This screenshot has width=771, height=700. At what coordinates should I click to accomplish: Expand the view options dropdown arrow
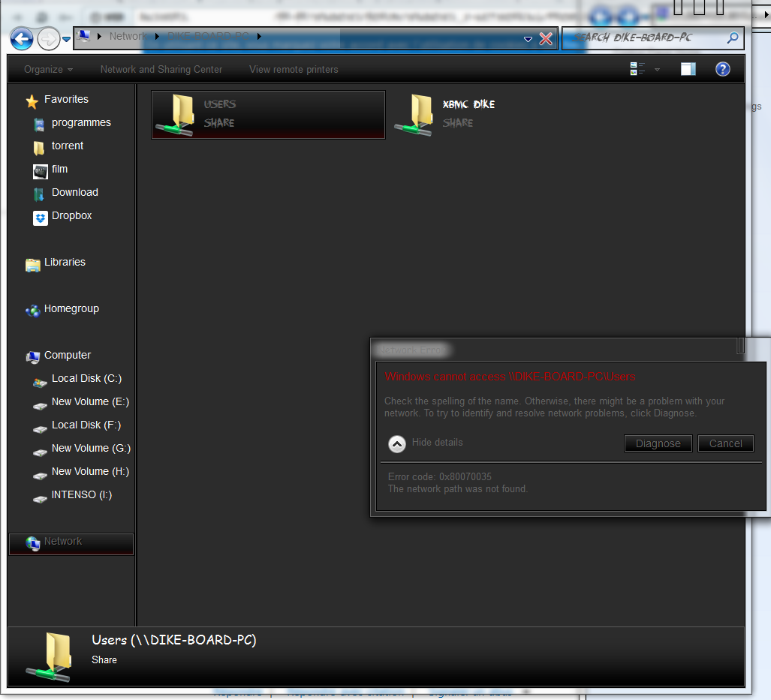pos(658,70)
